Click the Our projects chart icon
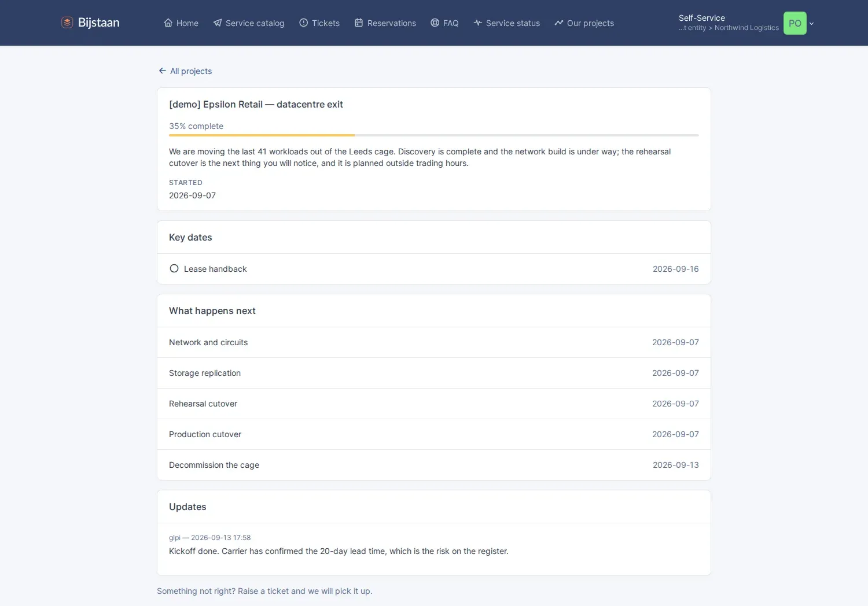 [x=559, y=23]
